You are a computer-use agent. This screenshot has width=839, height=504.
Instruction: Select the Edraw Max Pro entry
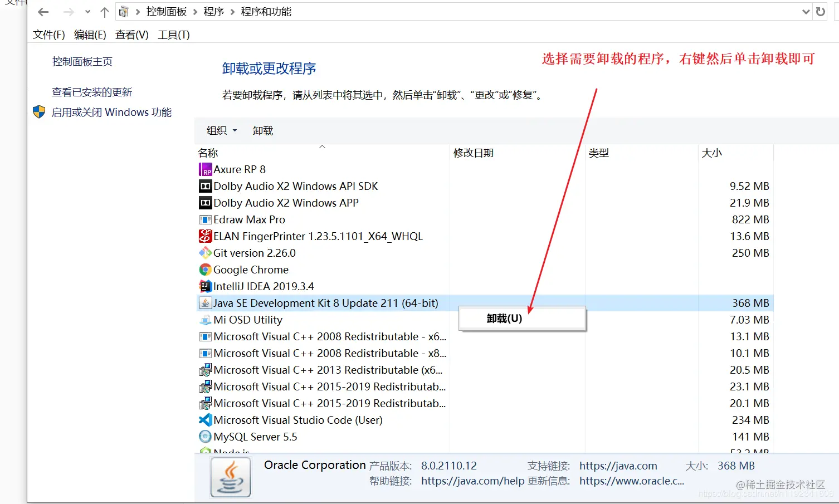click(x=250, y=219)
